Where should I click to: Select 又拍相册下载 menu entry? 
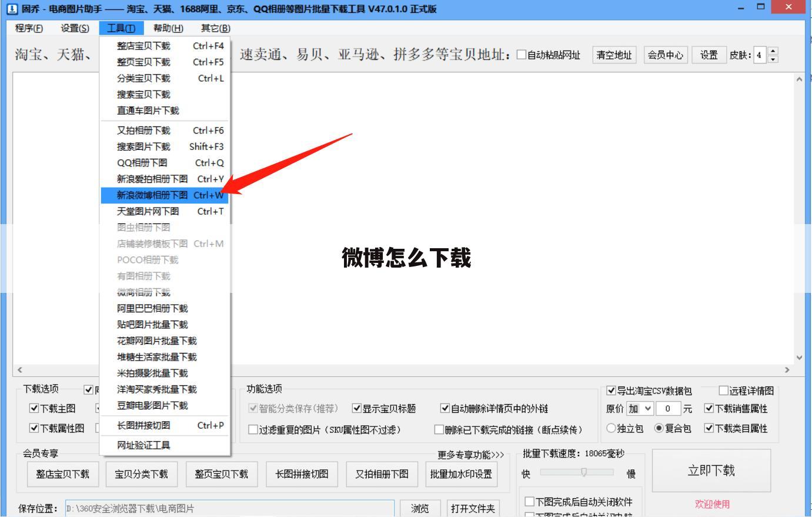[x=165, y=131]
